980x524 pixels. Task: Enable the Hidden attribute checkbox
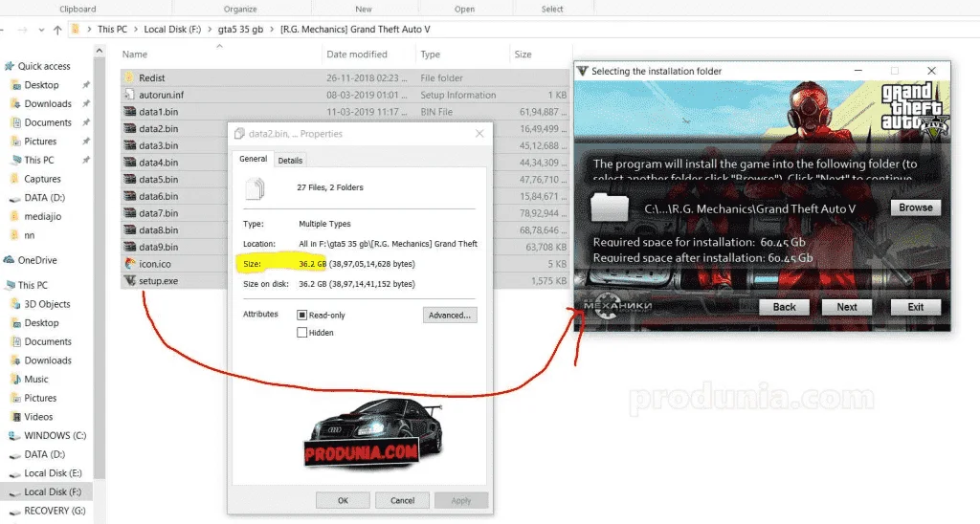[x=301, y=332]
